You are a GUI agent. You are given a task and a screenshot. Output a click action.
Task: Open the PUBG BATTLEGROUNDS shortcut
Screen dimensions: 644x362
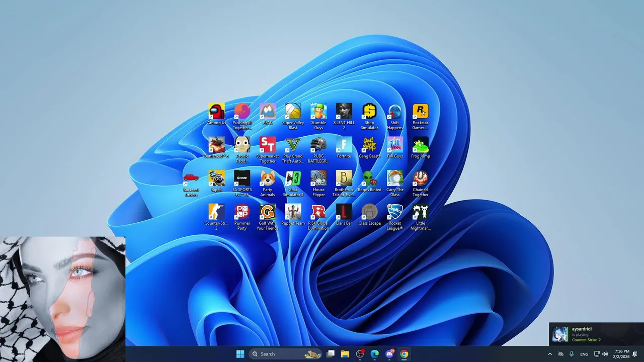tap(318, 150)
